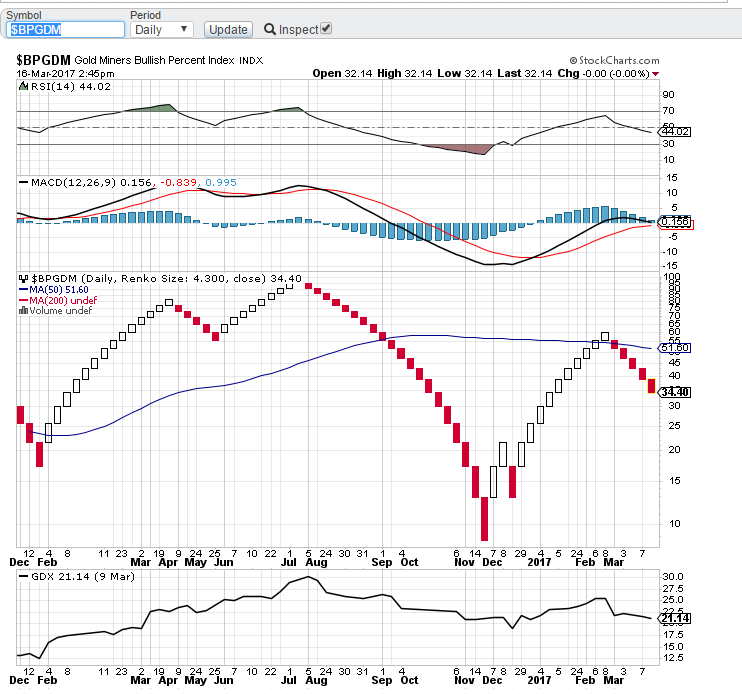Click the Volume undef legend icon
Image resolution: width=742 pixels, height=694 pixels.
pos(23,311)
